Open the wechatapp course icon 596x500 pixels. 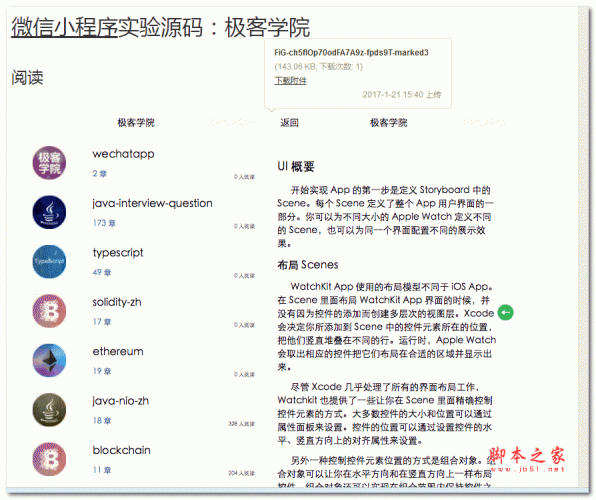[x=49, y=163]
